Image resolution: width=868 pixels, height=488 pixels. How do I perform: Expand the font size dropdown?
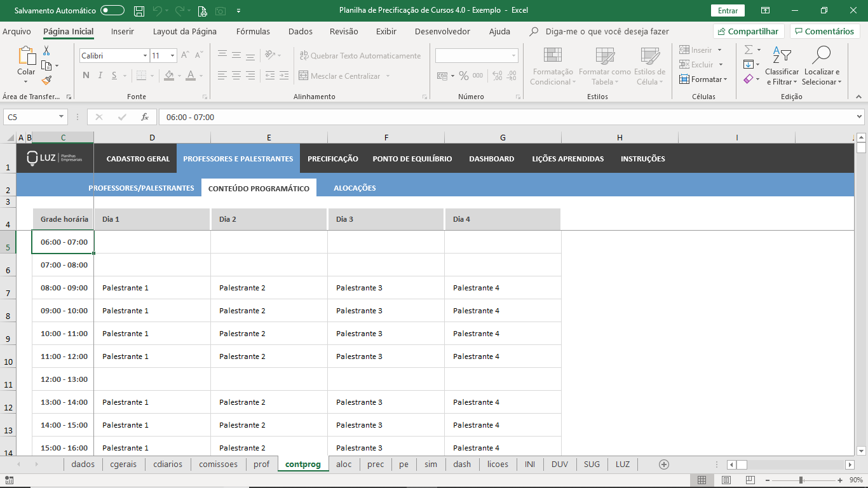[x=172, y=56]
